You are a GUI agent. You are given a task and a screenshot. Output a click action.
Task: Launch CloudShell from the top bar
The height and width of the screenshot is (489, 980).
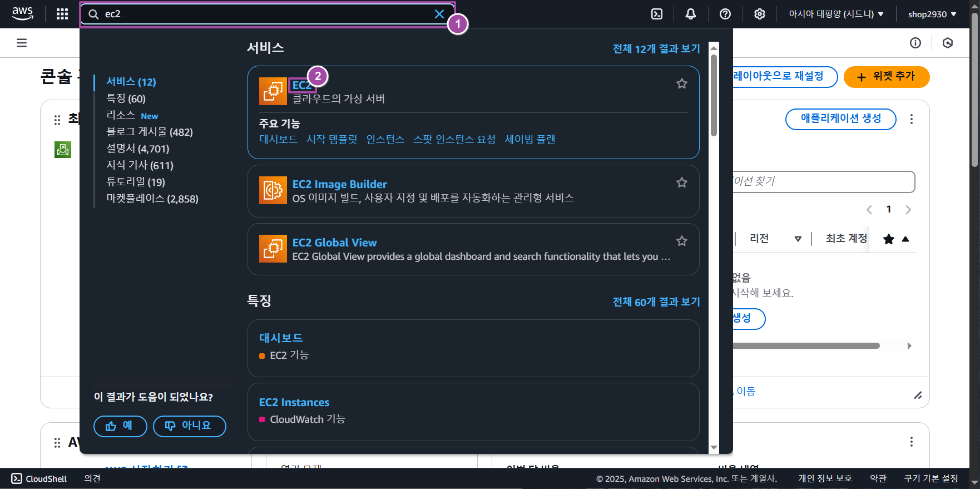pyautogui.click(x=657, y=14)
